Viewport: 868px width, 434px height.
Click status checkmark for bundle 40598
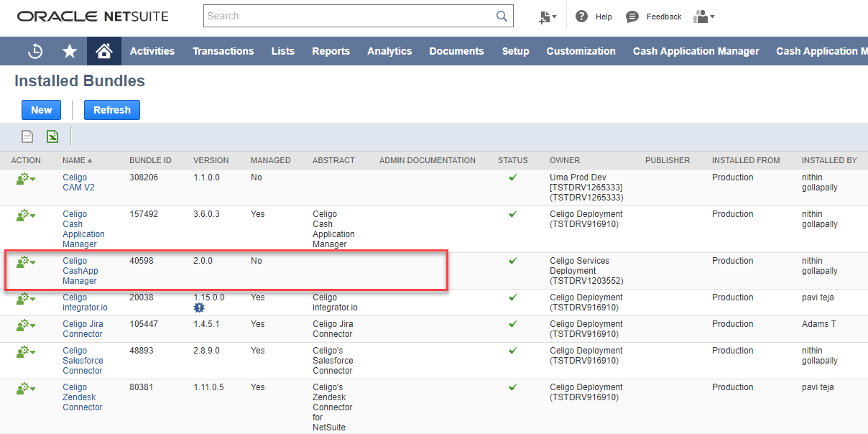[x=512, y=261]
